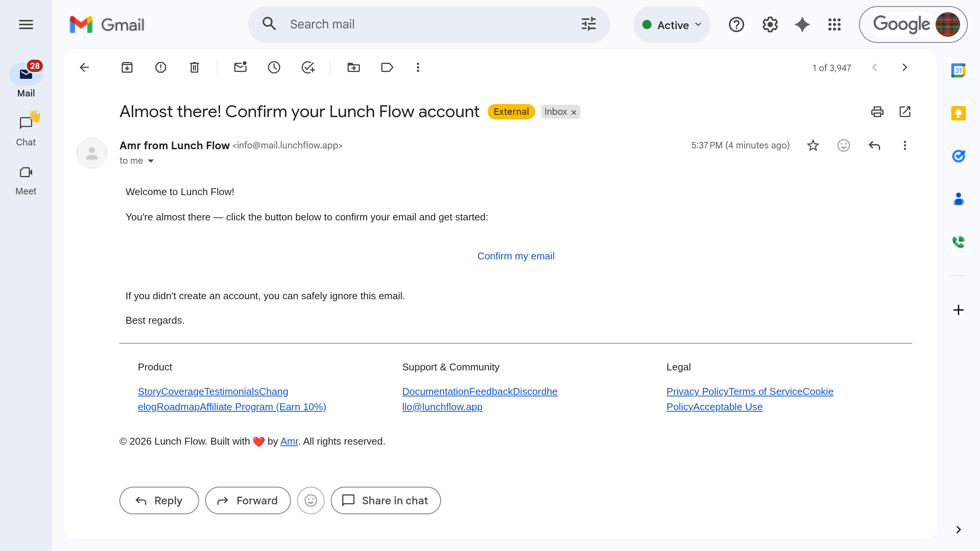Viewport: 980px width, 551px height.
Task: Click the Confirm my email link
Action: tap(516, 256)
